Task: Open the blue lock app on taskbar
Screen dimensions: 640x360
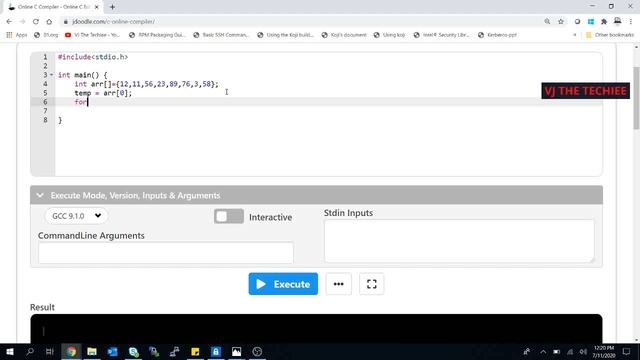Action: pyautogui.click(x=216, y=351)
